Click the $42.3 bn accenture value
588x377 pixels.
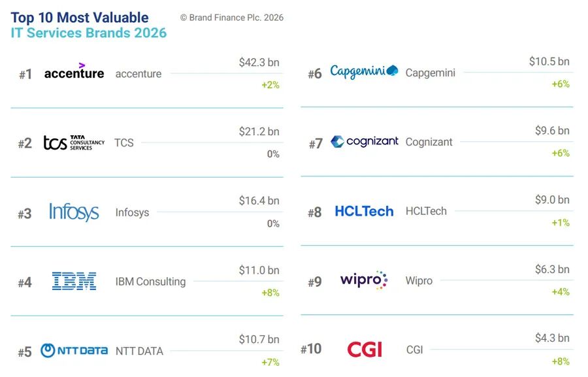[259, 62]
